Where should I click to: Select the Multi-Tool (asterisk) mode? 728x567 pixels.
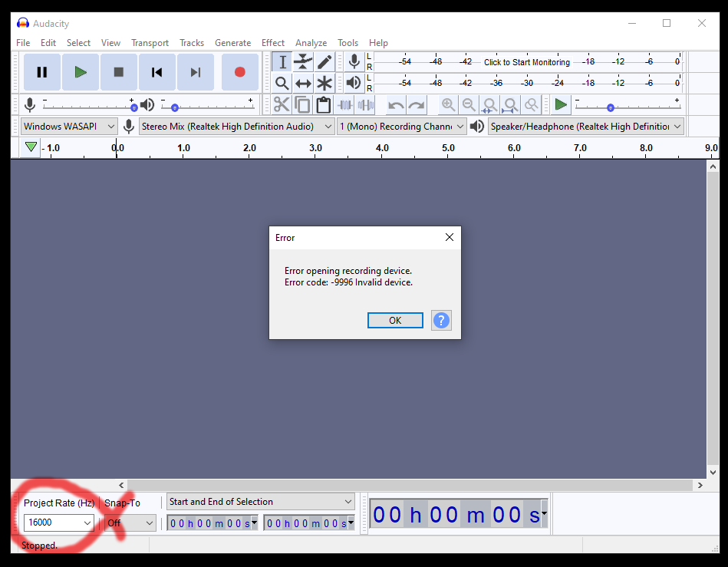324,83
